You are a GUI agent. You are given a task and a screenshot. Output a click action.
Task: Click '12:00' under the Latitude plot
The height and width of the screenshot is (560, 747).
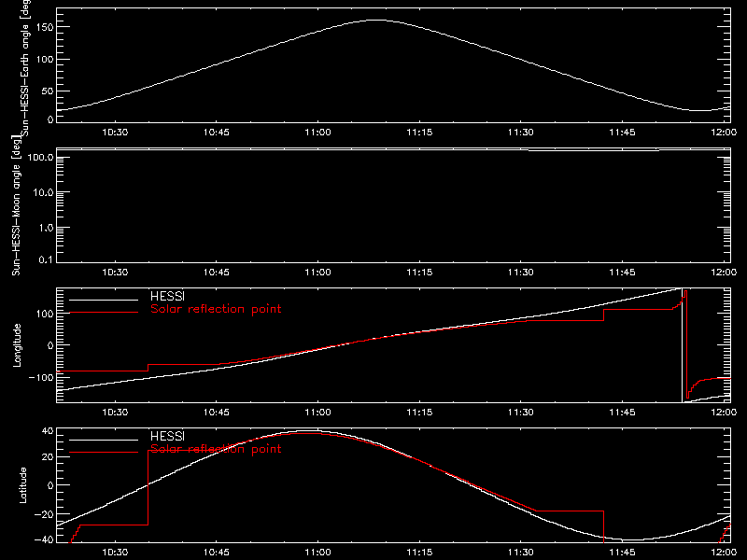click(x=724, y=553)
